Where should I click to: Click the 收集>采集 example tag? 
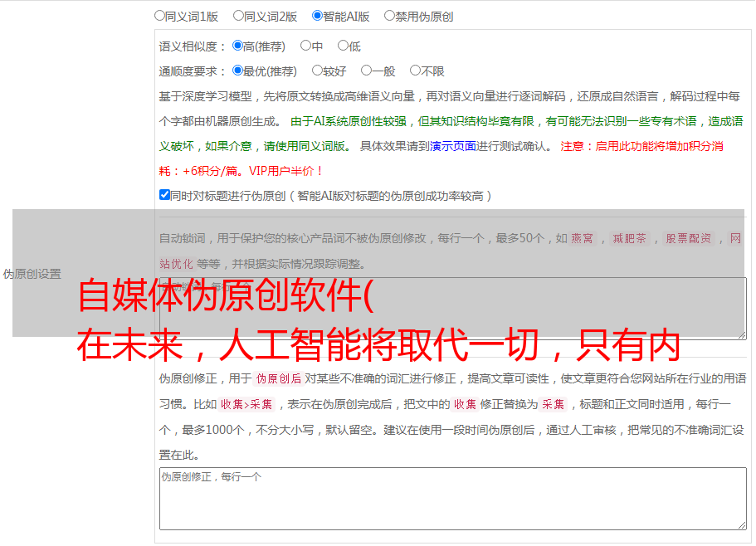coord(246,404)
